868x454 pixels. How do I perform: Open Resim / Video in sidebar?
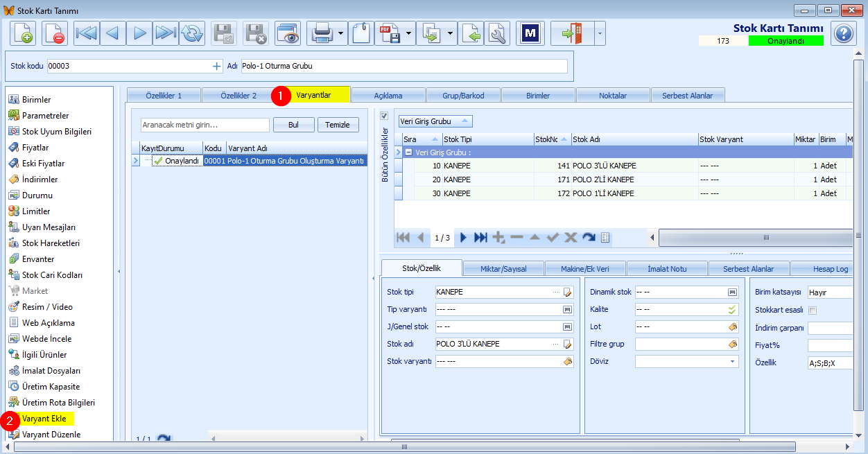click(x=47, y=307)
